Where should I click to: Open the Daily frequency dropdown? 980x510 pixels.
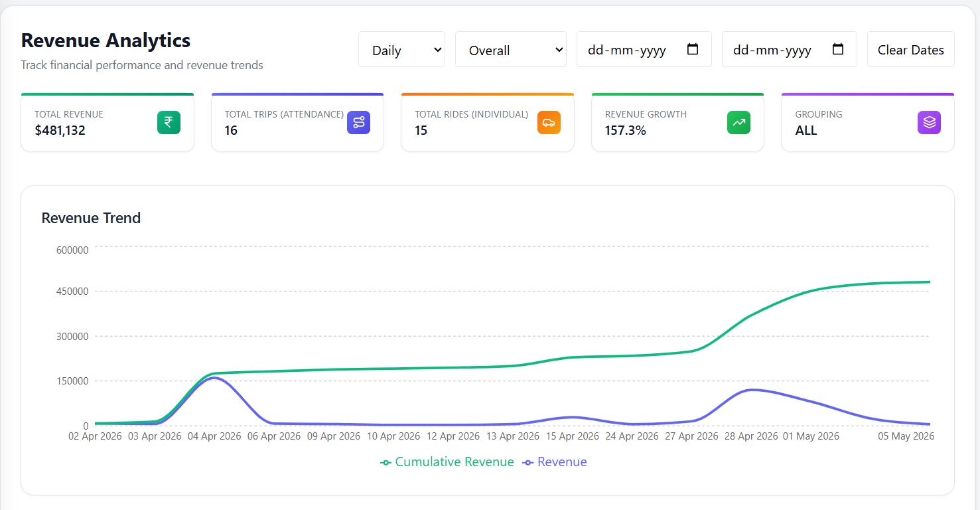coord(401,49)
